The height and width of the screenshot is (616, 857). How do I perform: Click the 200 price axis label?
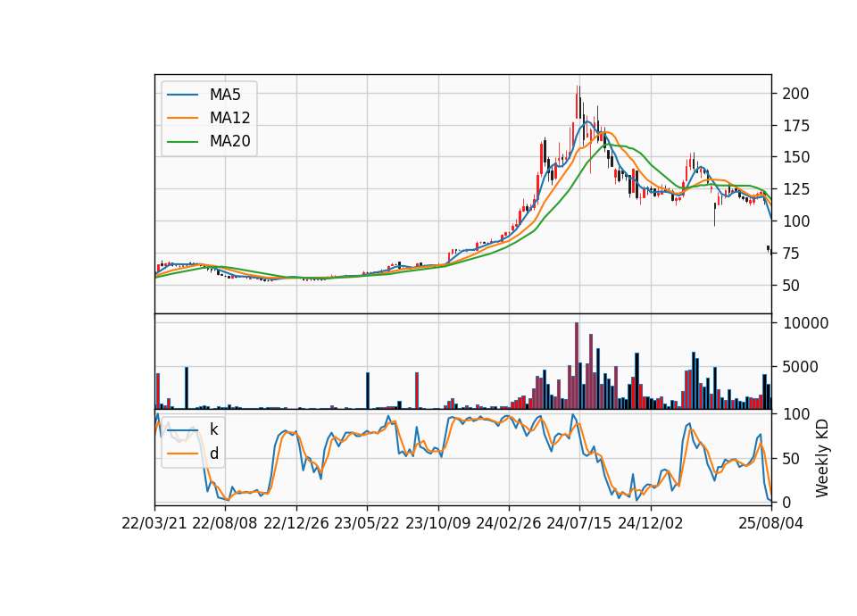pyautogui.click(x=795, y=94)
